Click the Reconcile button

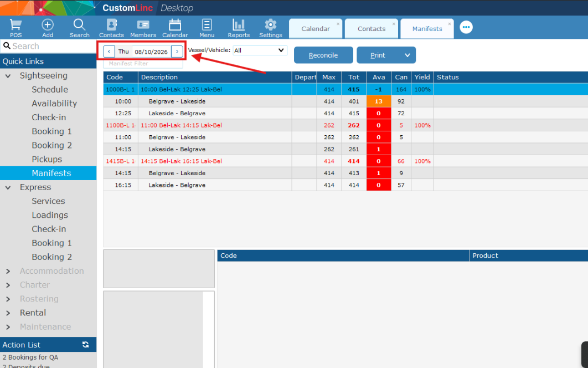(323, 55)
